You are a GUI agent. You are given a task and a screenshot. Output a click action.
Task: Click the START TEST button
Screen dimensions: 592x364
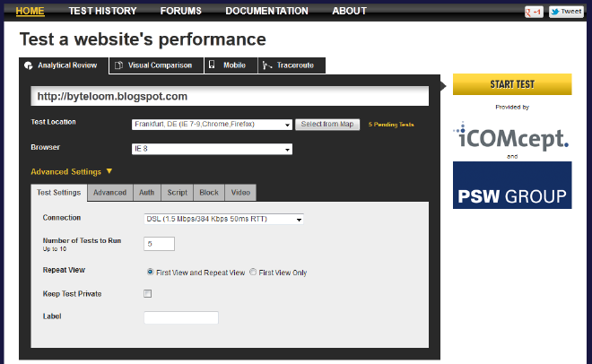tap(512, 84)
